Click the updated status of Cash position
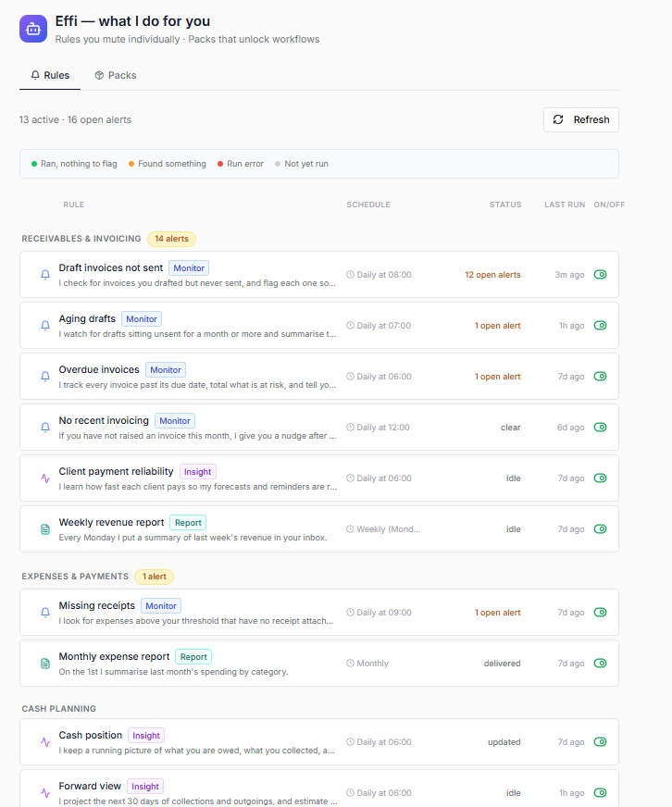This screenshot has width=672, height=807. coord(504,742)
